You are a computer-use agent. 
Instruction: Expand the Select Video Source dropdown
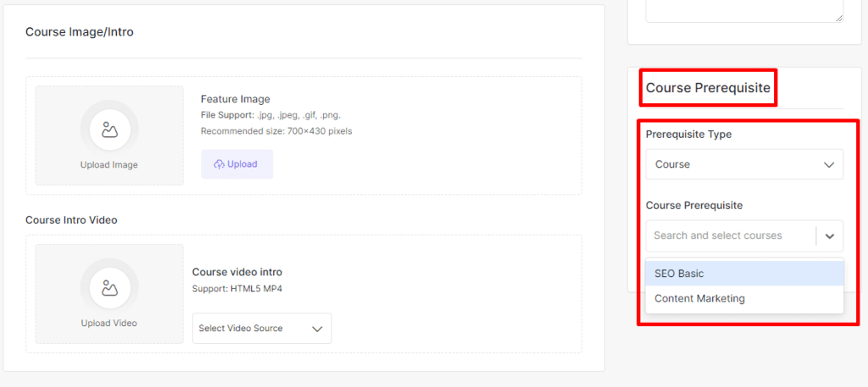[261, 329]
